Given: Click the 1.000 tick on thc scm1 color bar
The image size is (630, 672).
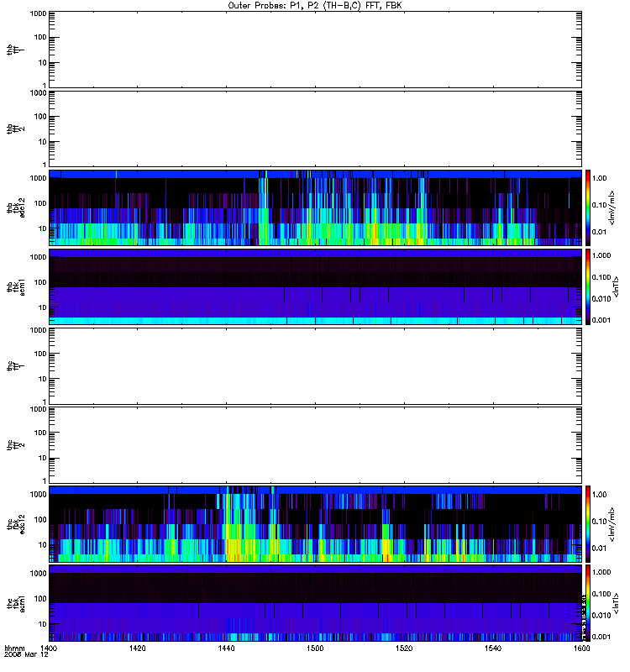Looking at the screenshot, I should [601, 572].
